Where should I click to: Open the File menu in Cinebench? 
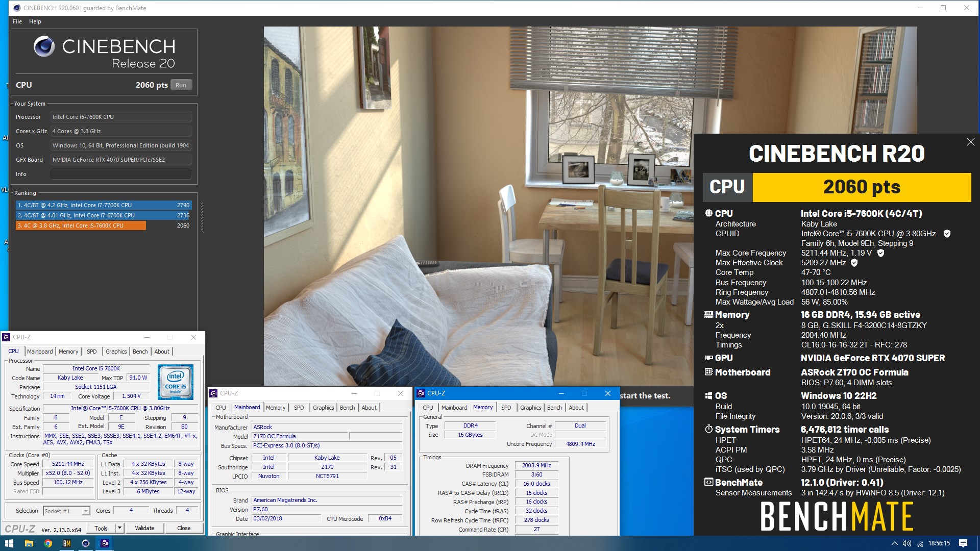pyautogui.click(x=17, y=21)
